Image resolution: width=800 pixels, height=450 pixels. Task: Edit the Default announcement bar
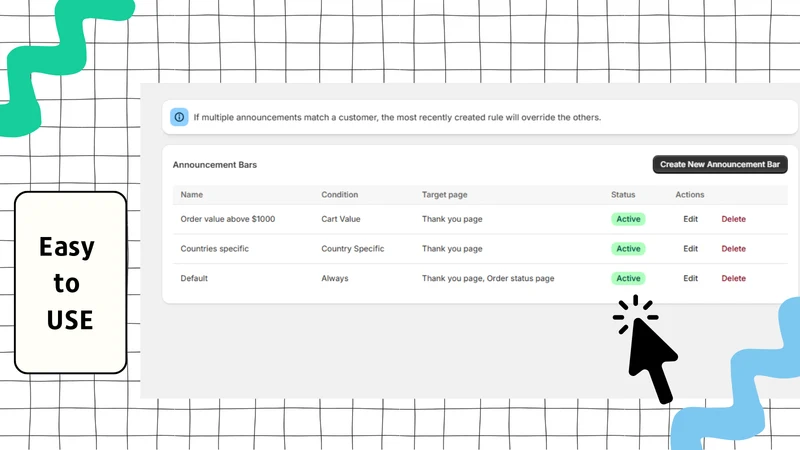[x=690, y=278]
